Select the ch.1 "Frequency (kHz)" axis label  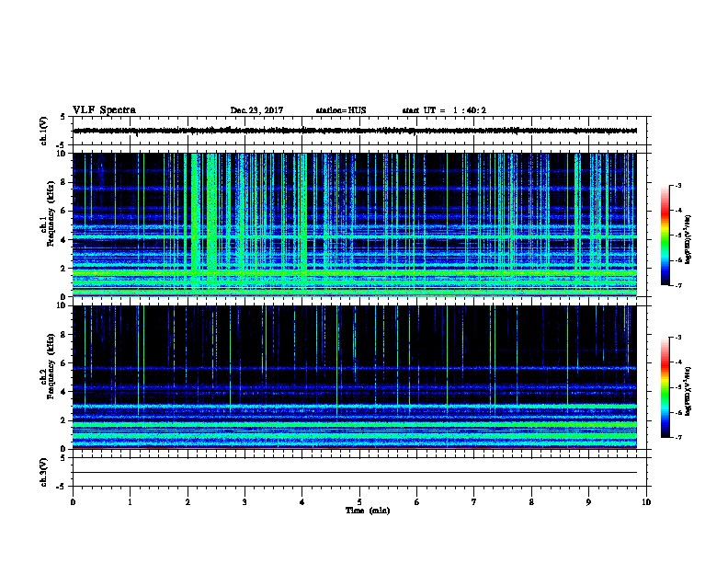[51, 214]
